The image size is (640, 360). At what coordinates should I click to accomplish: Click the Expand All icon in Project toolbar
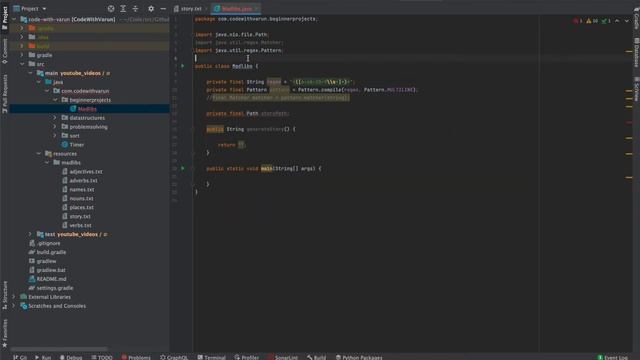click(123, 9)
